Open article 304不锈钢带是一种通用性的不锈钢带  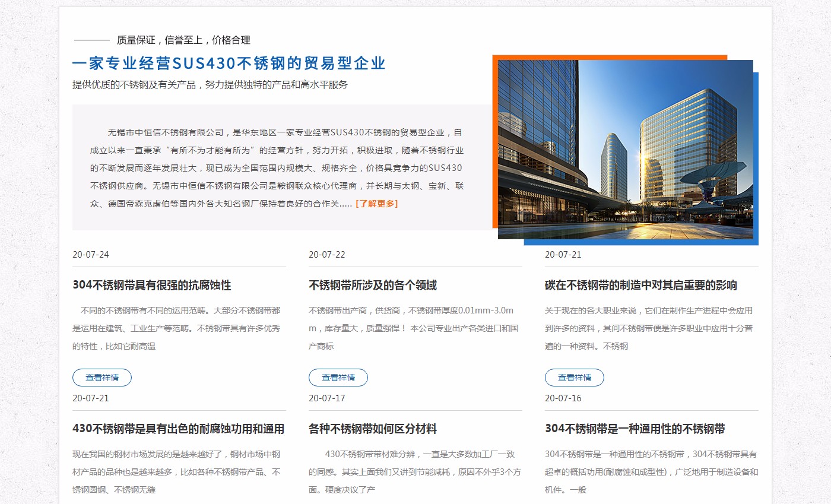coord(635,429)
